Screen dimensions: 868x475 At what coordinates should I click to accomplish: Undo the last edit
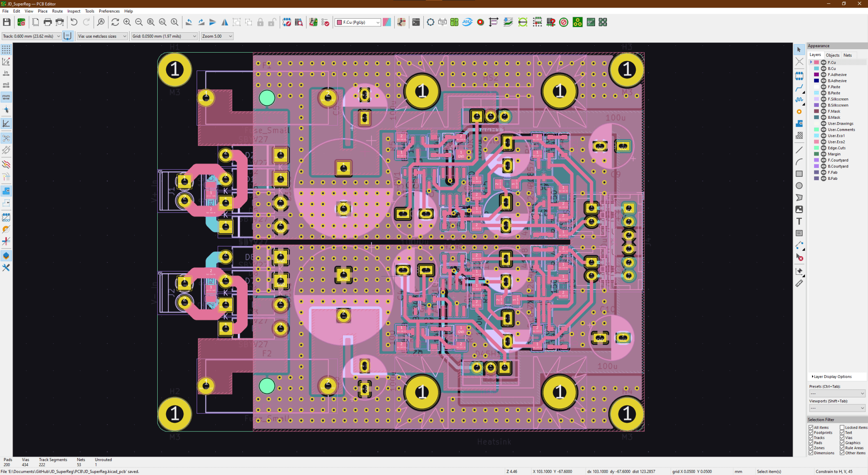(x=74, y=22)
